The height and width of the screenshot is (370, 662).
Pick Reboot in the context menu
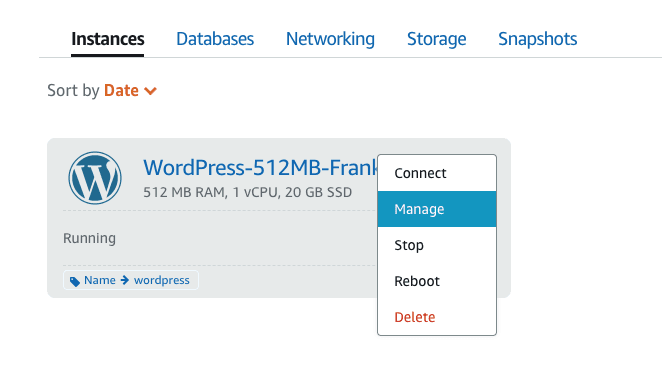click(x=437, y=281)
